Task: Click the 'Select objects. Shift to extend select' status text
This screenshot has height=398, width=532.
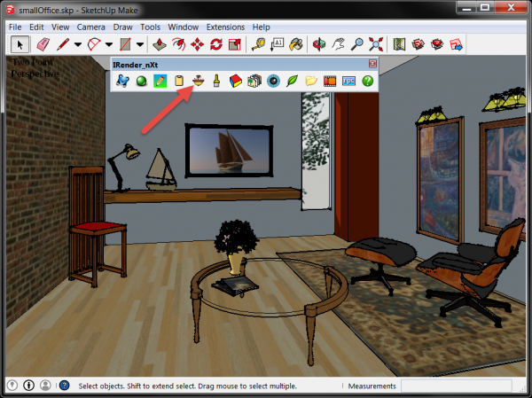Action: (188, 386)
